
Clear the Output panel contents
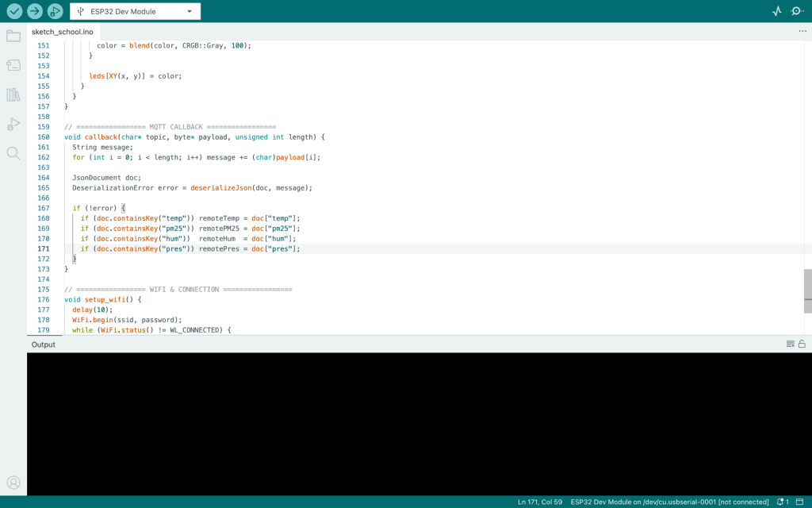pyautogui.click(x=790, y=344)
